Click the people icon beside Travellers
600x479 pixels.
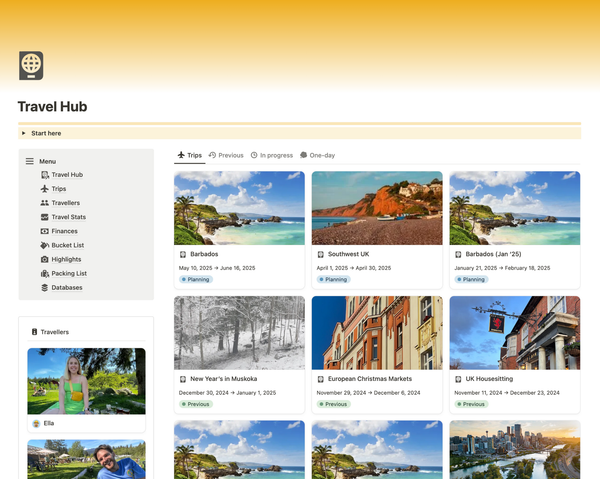(x=44, y=203)
